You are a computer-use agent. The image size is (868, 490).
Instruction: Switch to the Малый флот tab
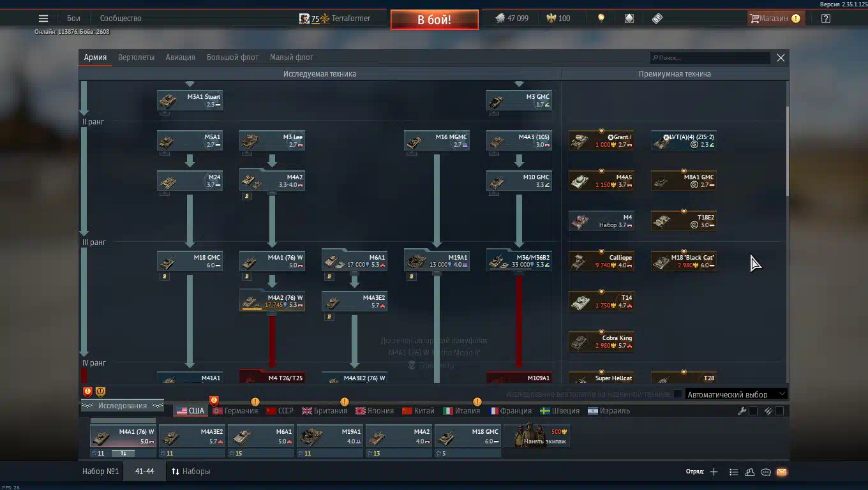click(x=292, y=57)
